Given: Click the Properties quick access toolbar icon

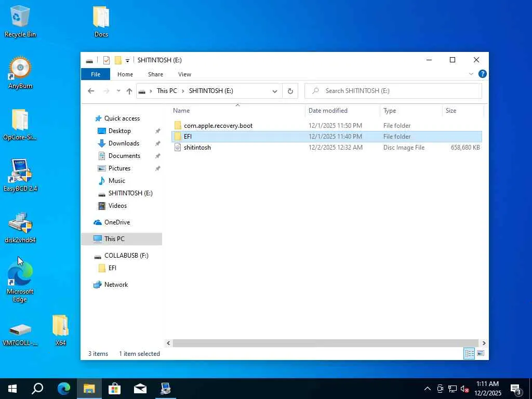Looking at the screenshot, I should tap(107, 60).
